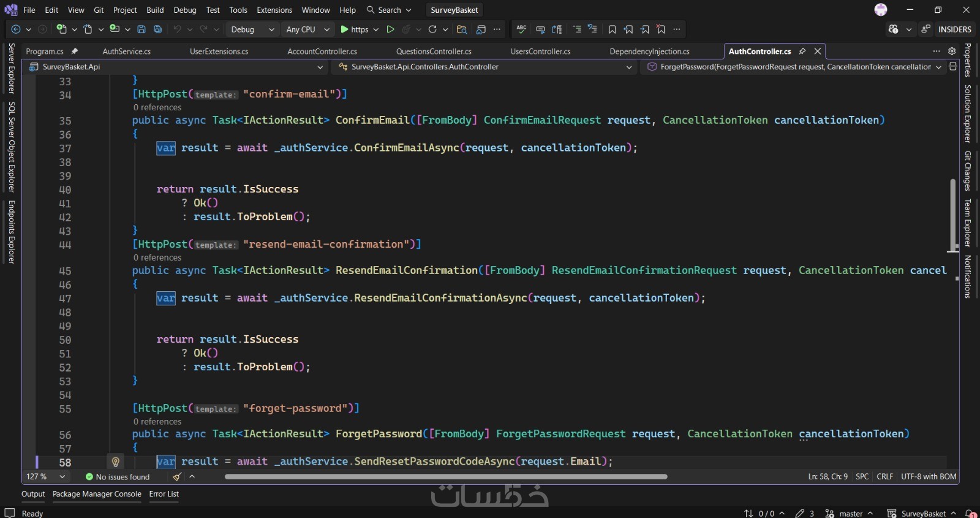Click the code cleanup broom icon

click(177, 476)
